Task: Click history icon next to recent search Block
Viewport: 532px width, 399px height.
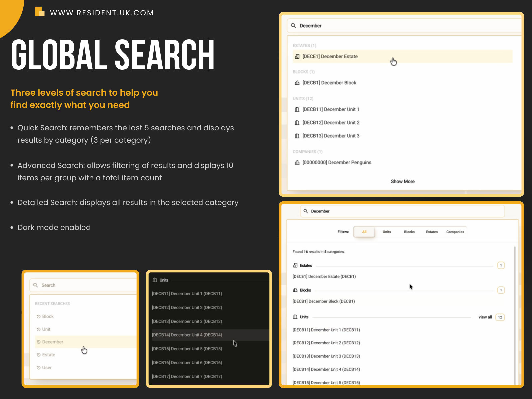Action: (39, 317)
